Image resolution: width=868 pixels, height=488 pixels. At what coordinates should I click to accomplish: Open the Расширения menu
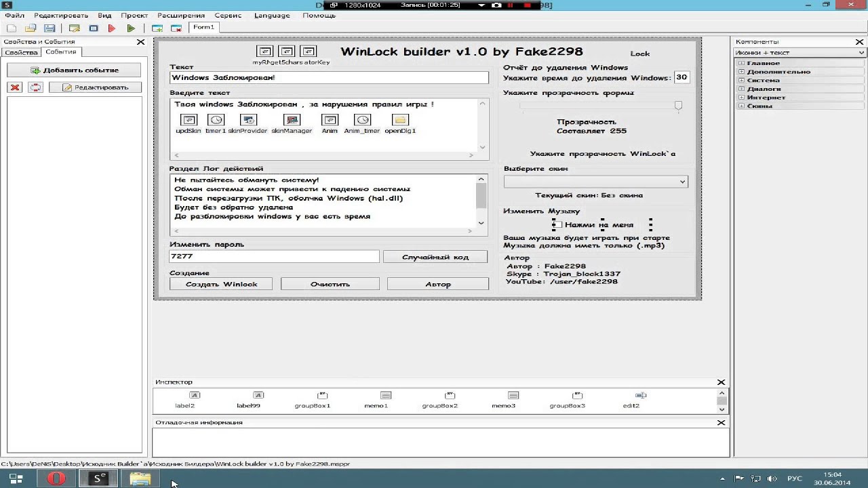click(181, 15)
